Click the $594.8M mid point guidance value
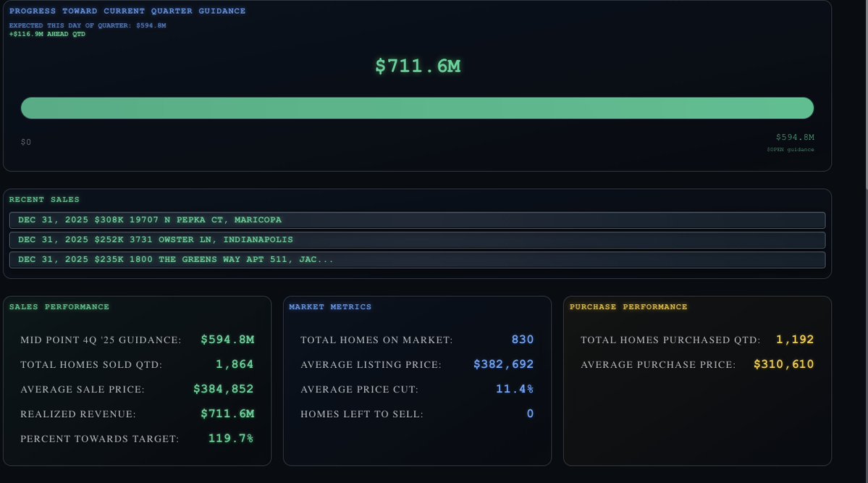Viewport: 868px width, 483px height. pos(227,340)
